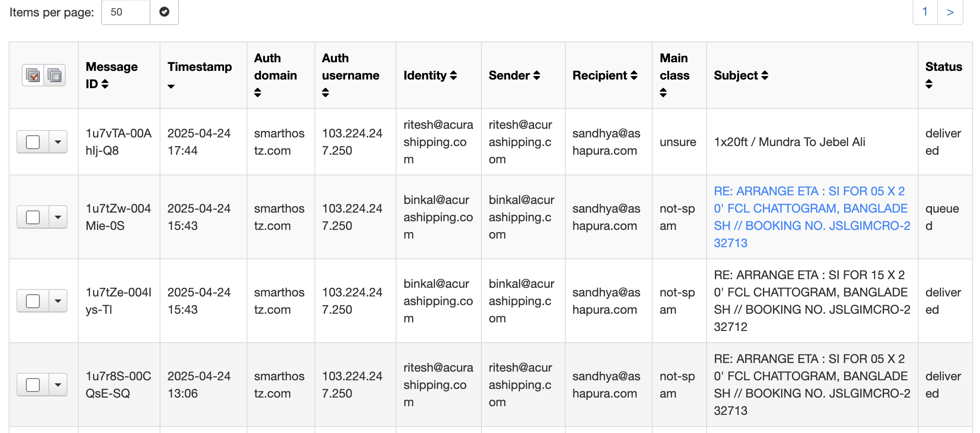Screen dimensions: 980x433
Task: Select checkbox for message 1u7tZw-004Mie-0S
Action: coord(33,217)
